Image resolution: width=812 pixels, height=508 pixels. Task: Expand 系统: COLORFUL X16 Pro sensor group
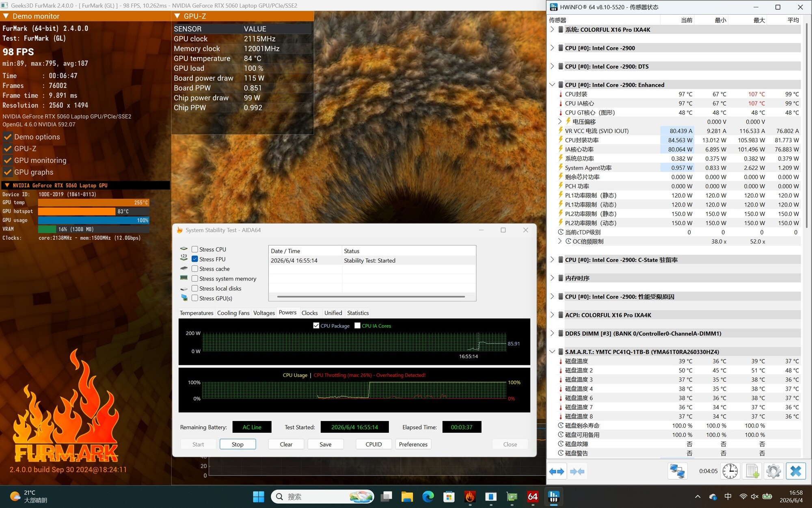(552, 30)
